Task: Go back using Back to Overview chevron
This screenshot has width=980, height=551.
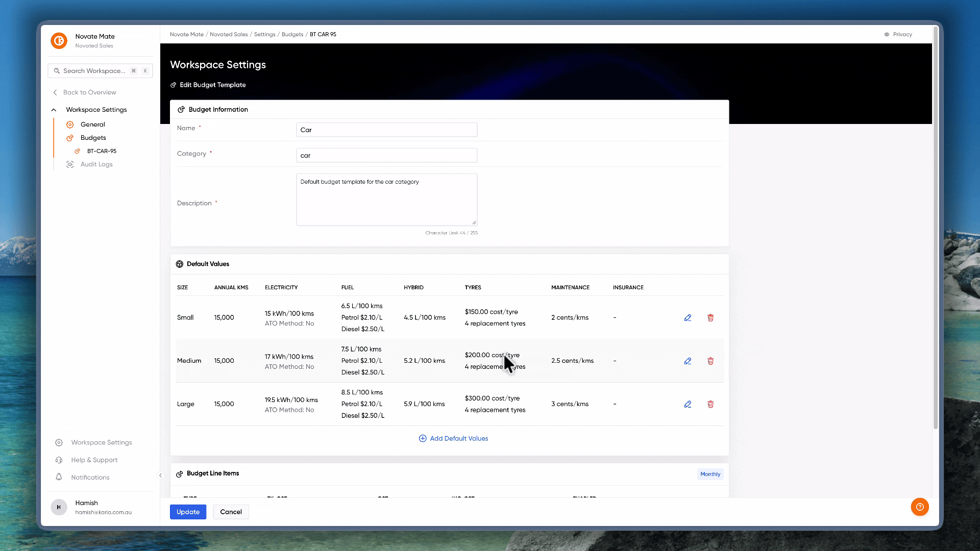Action: coord(55,92)
